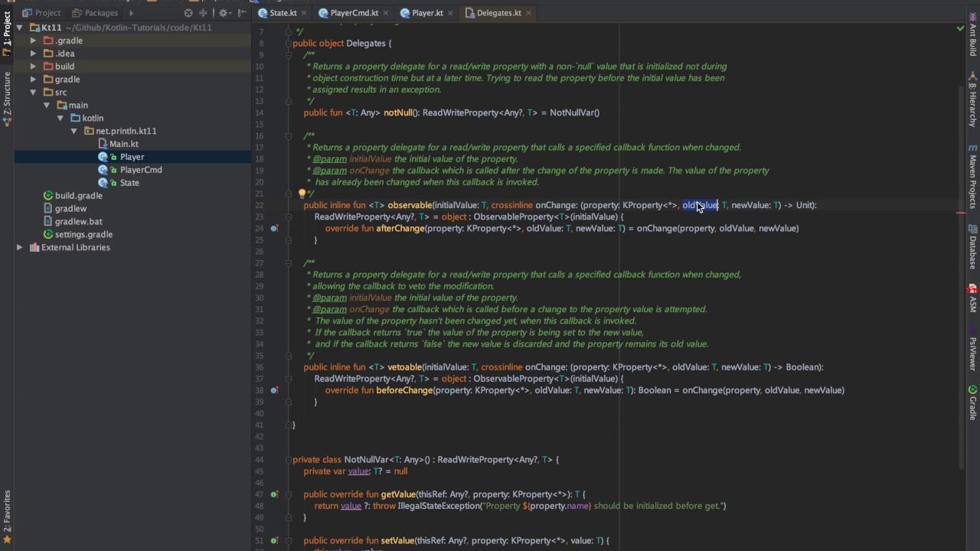Switch to the PlayerCmd.kt tab
This screenshot has height=551, width=980.
tap(354, 13)
